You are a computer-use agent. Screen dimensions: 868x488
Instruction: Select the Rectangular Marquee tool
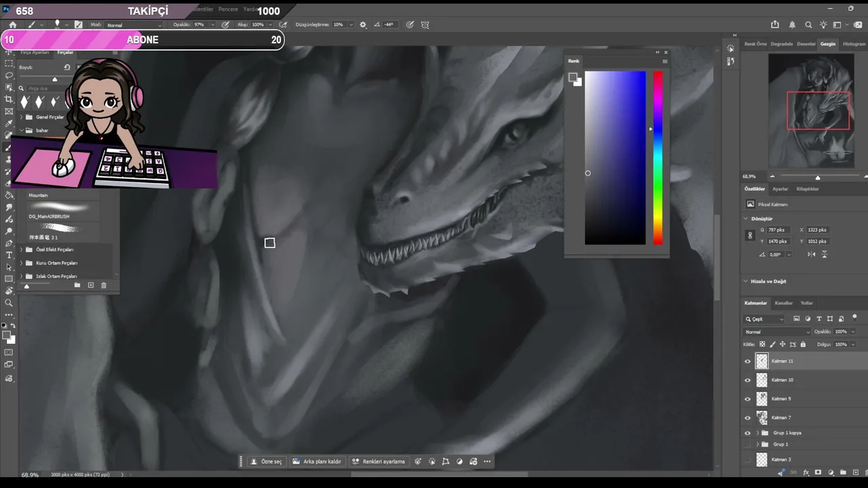point(9,63)
